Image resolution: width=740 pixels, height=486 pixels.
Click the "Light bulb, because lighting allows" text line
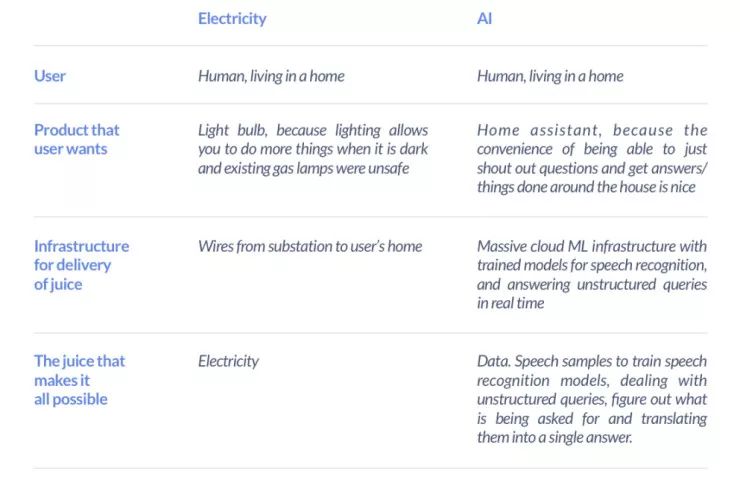coord(312,130)
